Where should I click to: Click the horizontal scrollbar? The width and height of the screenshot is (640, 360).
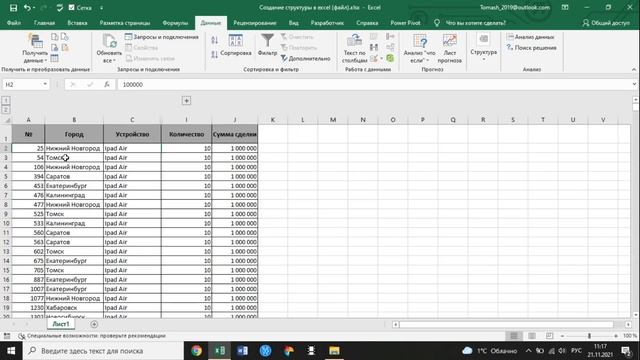pos(506,324)
